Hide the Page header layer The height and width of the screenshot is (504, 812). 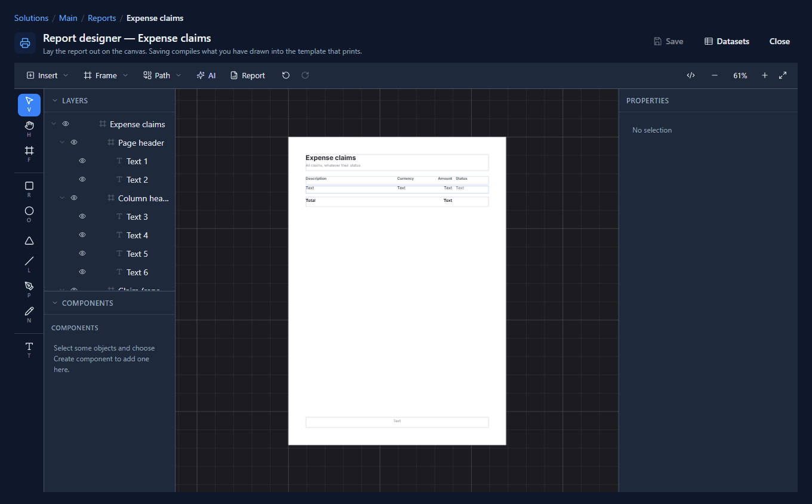tap(74, 143)
